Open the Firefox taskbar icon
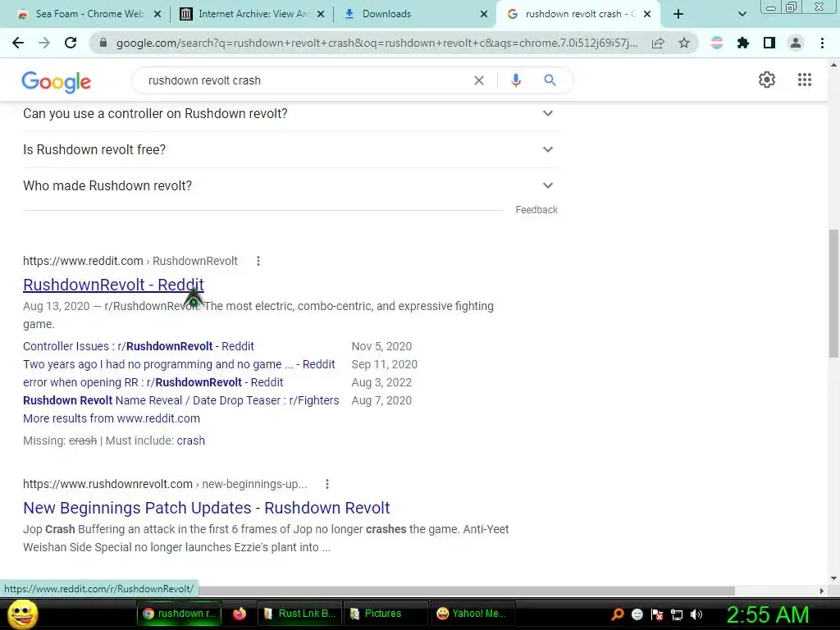The height and width of the screenshot is (630, 840). (x=240, y=614)
